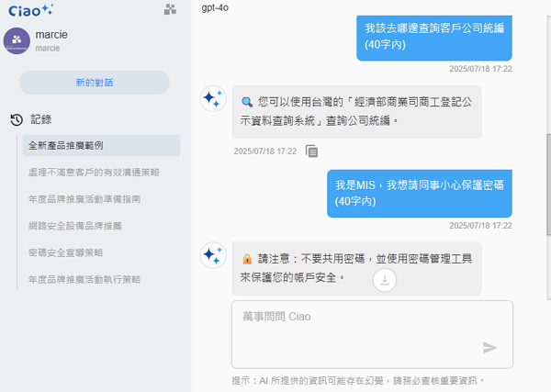Open marcie's profile avatar
551x392 pixels.
pyautogui.click(x=17, y=40)
